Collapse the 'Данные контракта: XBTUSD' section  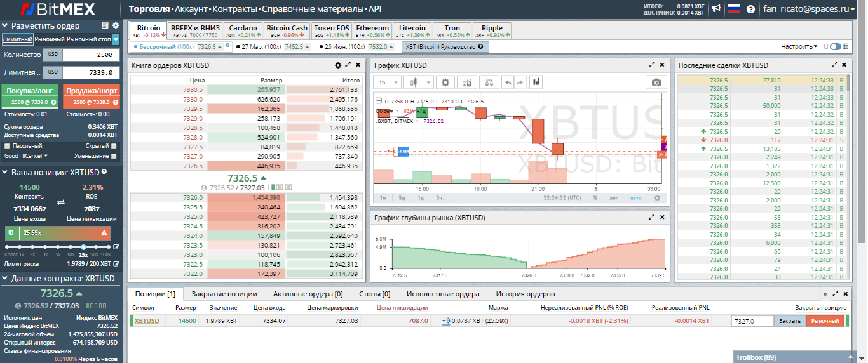(x=6, y=278)
